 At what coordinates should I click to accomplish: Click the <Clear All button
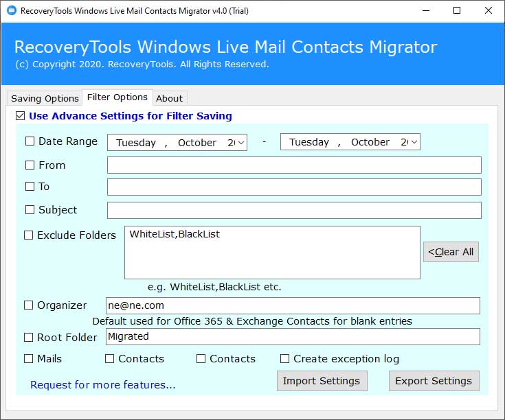pos(451,252)
